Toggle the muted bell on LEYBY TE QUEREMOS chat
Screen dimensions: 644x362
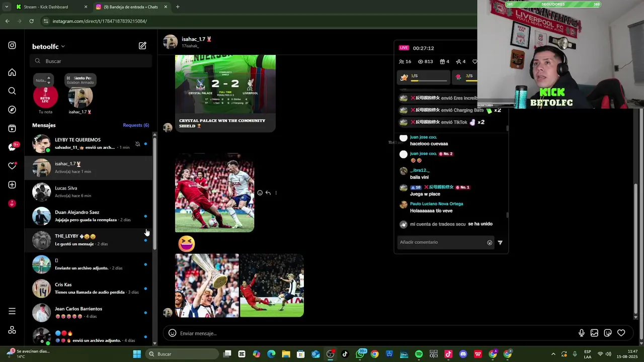(x=137, y=144)
